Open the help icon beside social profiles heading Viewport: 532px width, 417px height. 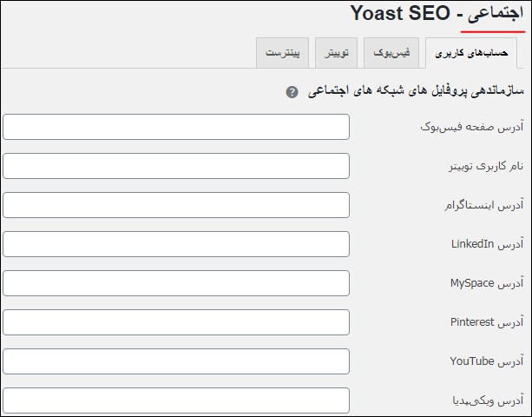(292, 92)
